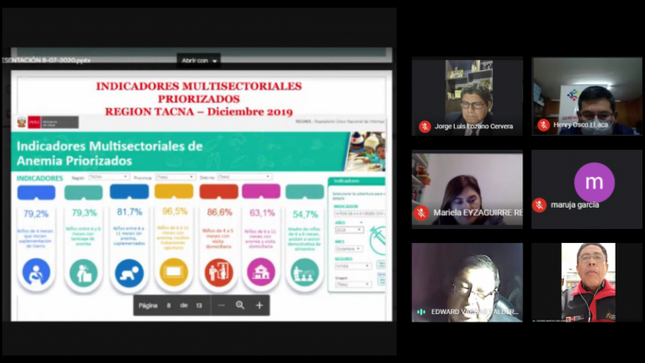The height and width of the screenshot is (363, 645).
Task: Open the Abrir con dropdown
Action: (x=199, y=60)
